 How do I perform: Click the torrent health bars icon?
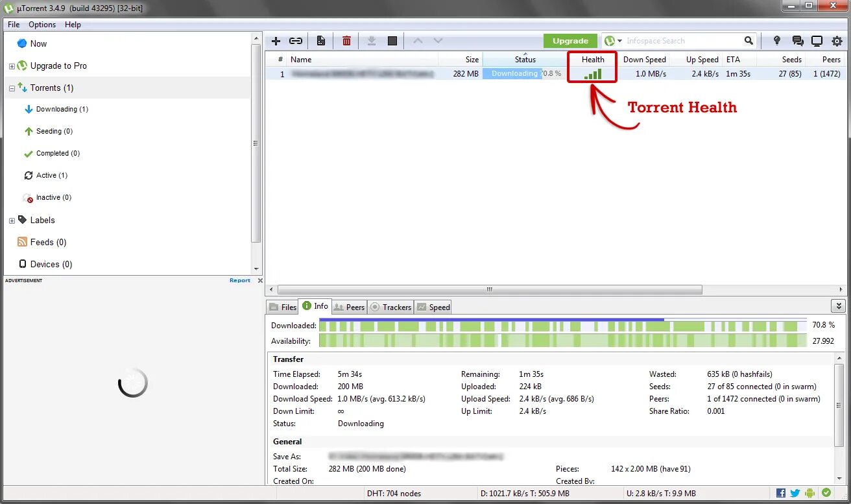(x=593, y=74)
